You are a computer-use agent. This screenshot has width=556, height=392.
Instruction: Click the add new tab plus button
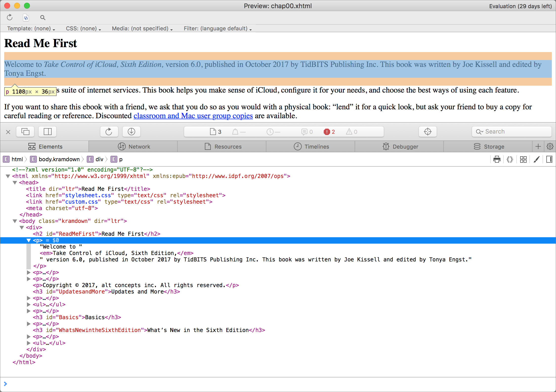(x=538, y=147)
